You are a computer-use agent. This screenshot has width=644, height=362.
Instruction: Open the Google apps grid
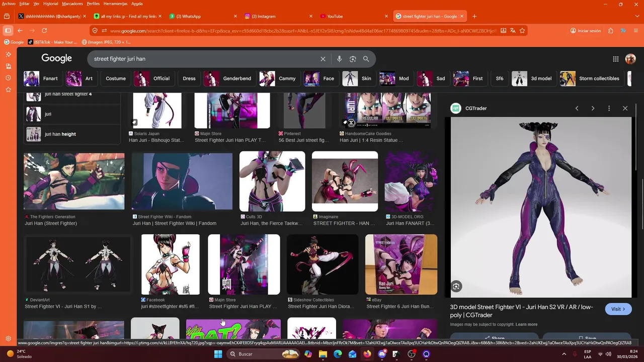[x=616, y=59]
